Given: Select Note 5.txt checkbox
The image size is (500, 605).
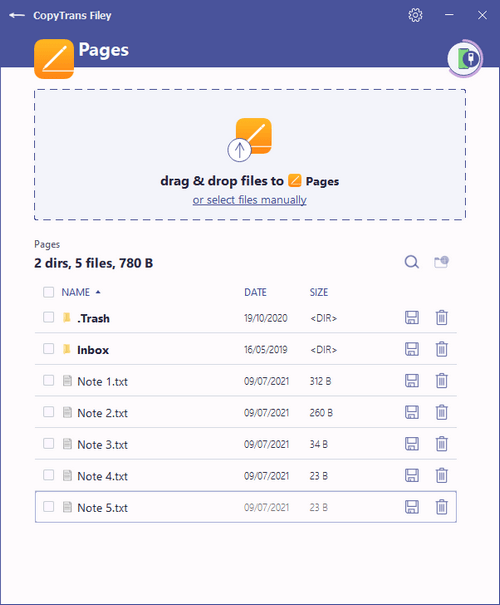Looking at the screenshot, I should (49, 507).
